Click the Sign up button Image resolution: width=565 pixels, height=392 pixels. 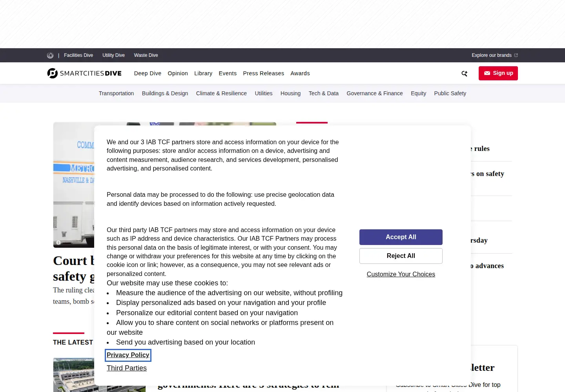(x=498, y=73)
